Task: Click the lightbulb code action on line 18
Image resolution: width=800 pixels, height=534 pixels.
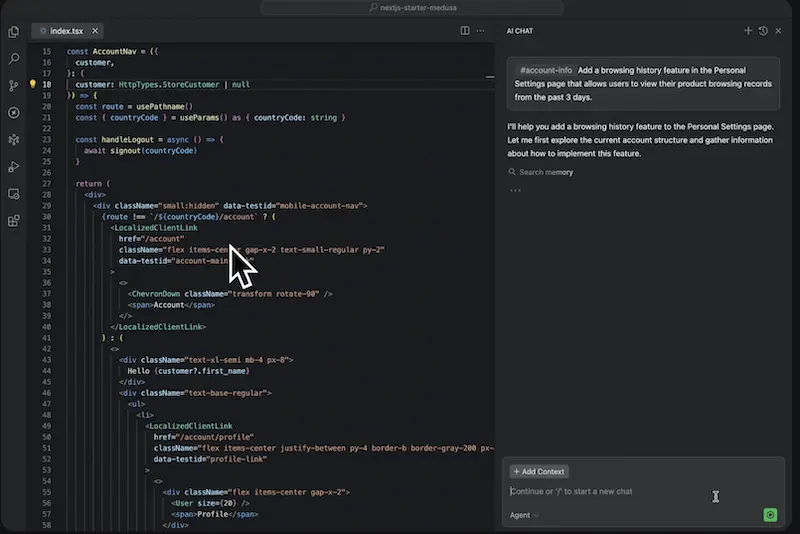Action: click(33, 84)
